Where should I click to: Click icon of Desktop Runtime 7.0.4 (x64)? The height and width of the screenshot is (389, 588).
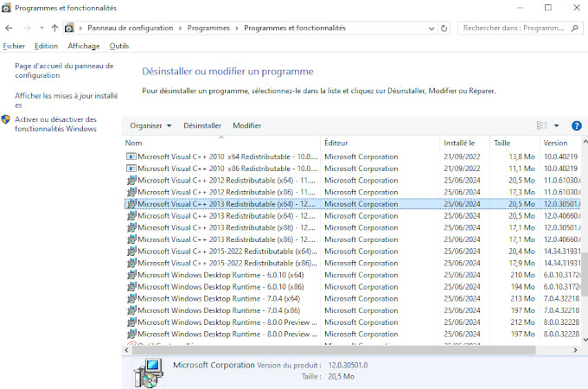[131, 299]
